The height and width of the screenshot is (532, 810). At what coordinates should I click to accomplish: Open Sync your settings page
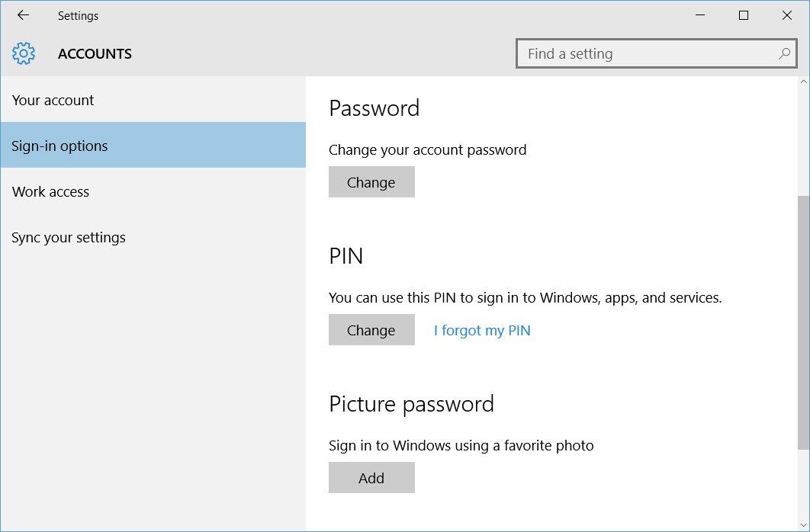[69, 237]
